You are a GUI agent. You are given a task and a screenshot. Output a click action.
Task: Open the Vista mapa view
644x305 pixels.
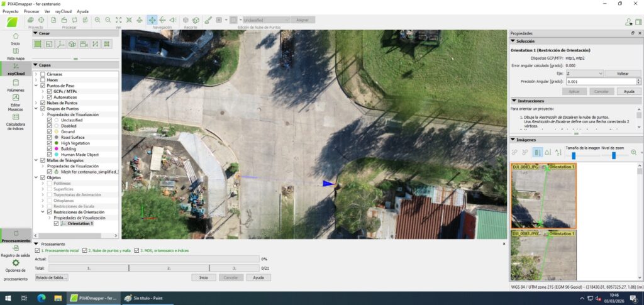(16, 53)
